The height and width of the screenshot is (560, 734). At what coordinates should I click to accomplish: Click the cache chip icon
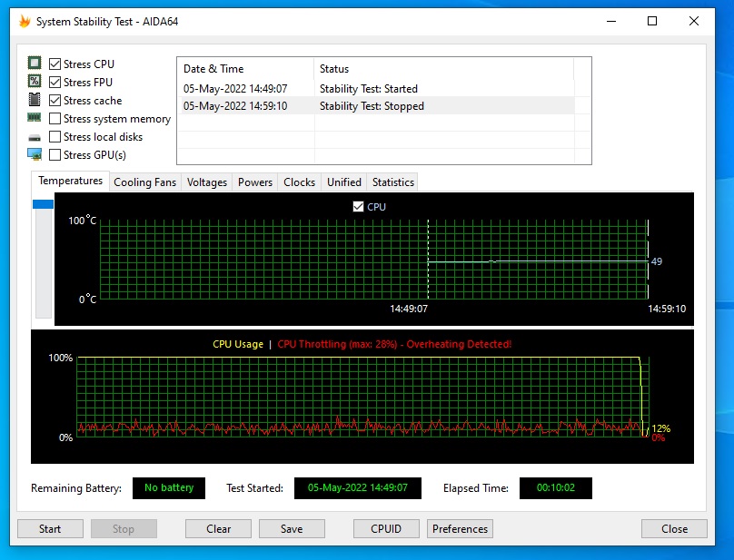35,100
